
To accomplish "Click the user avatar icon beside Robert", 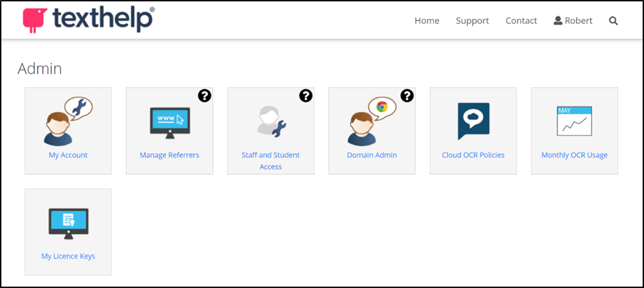I will tap(558, 20).
